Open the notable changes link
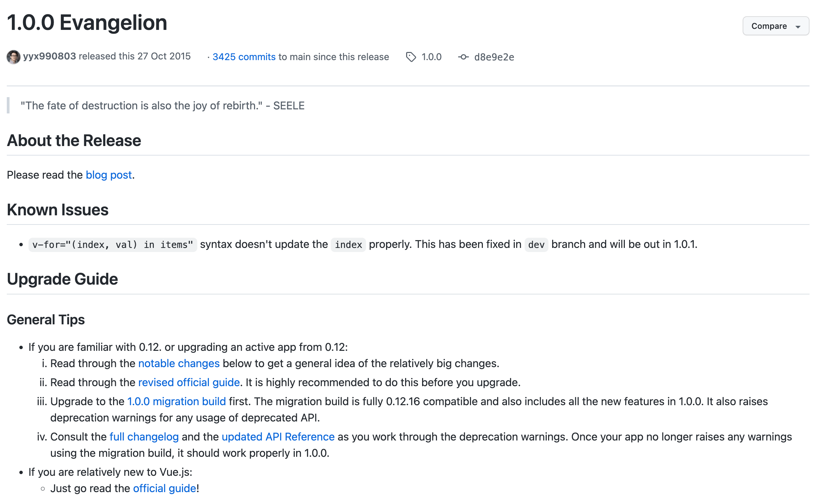The image size is (817, 504). pyautogui.click(x=179, y=363)
